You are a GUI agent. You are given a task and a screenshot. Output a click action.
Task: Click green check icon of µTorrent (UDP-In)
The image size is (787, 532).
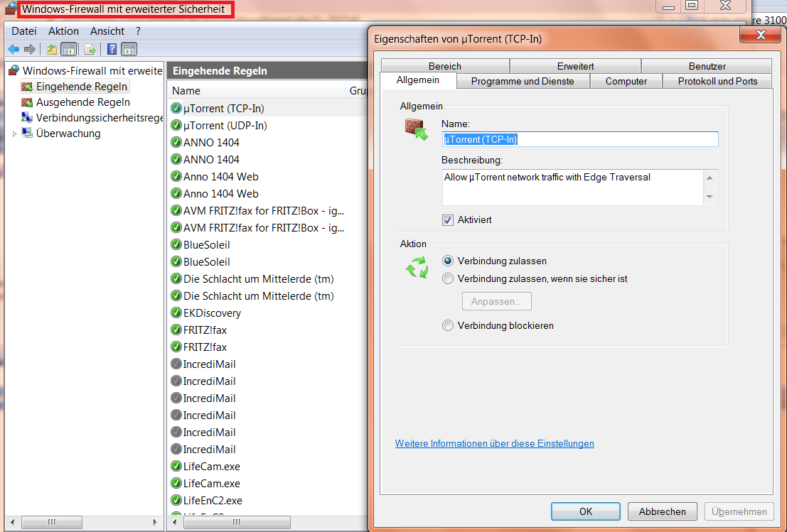click(176, 125)
